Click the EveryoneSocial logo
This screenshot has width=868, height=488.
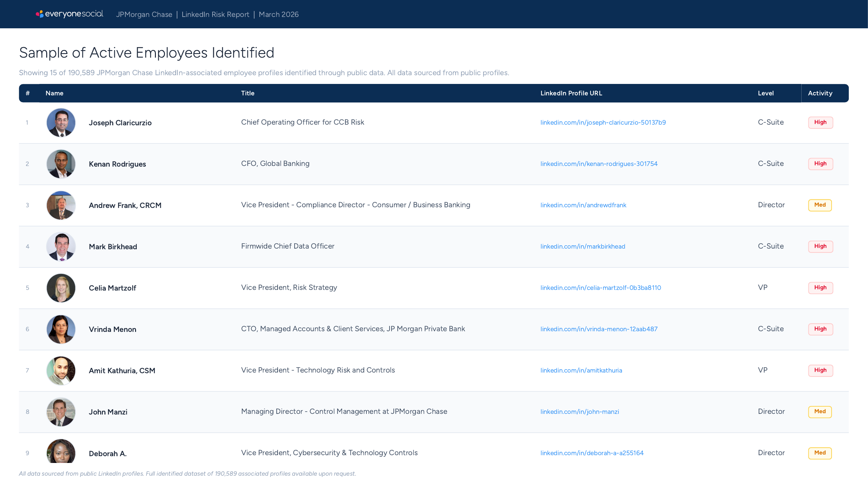click(x=69, y=14)
